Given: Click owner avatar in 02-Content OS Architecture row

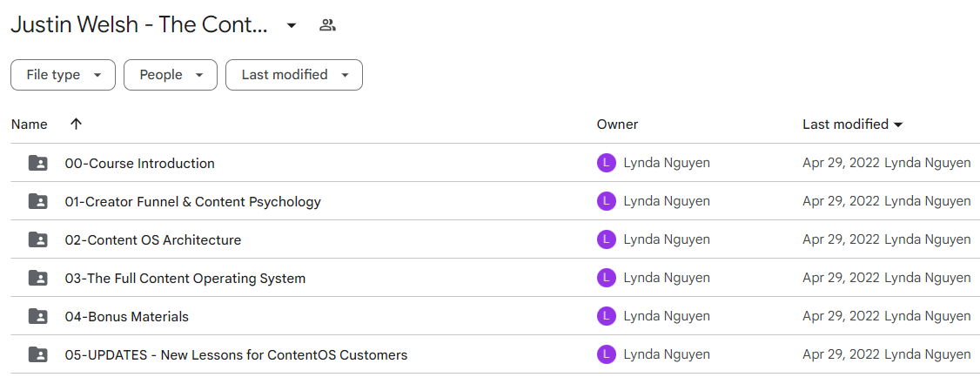Looking at the screenshot, I should [607, 239].
